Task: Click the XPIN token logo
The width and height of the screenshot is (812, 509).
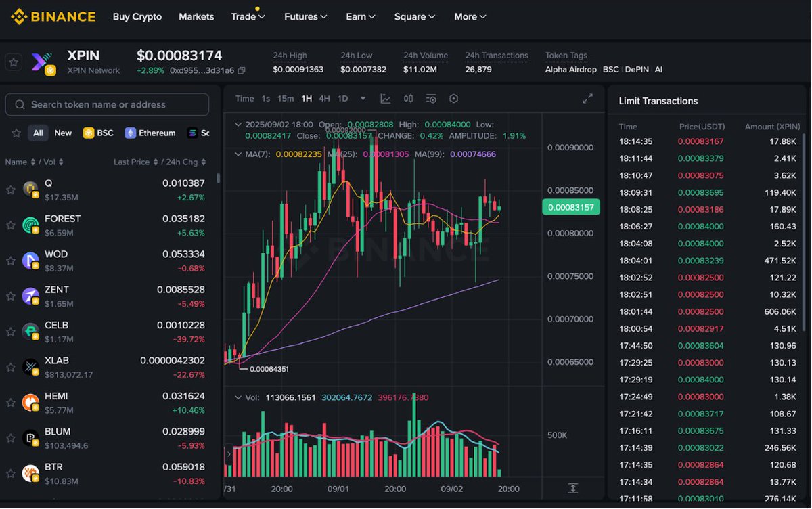Action: pyautogui.click(x=43, y=62)
